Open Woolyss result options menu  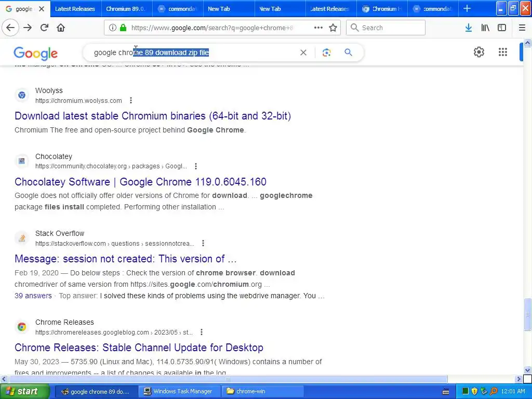131,100
